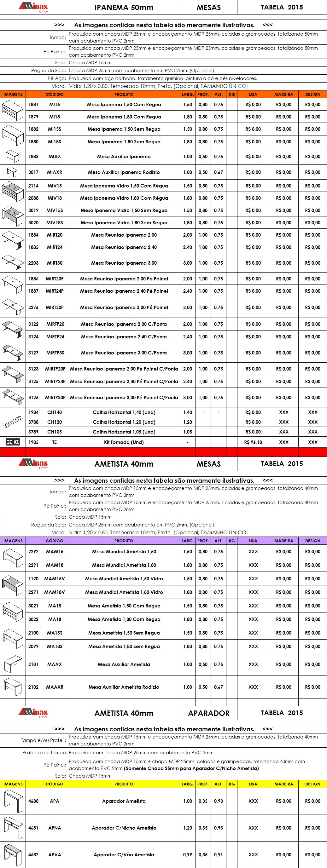The image size is (327, 868).
Task: Click the orange CÓDIGO column header
Action: 54,94
